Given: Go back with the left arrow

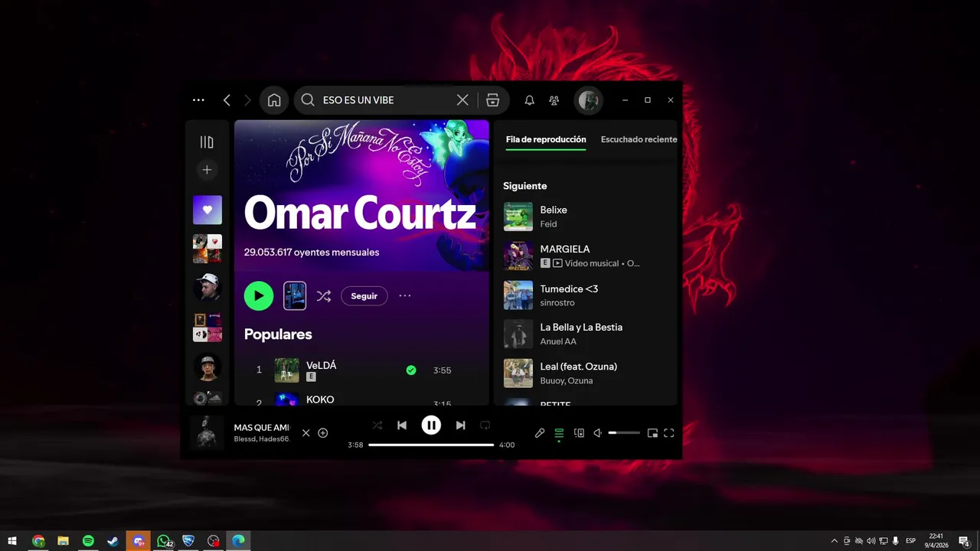Looking at the screenshot, I should [x=227, y=100].
